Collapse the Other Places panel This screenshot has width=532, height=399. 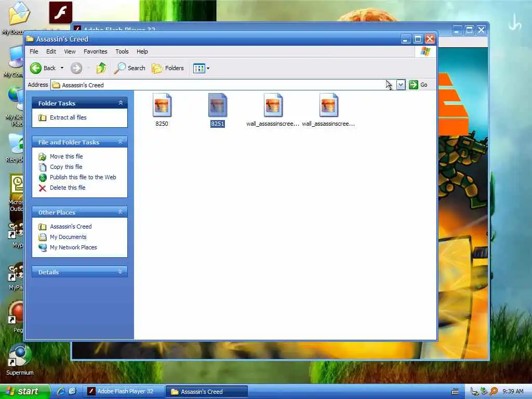click(121, 212)
